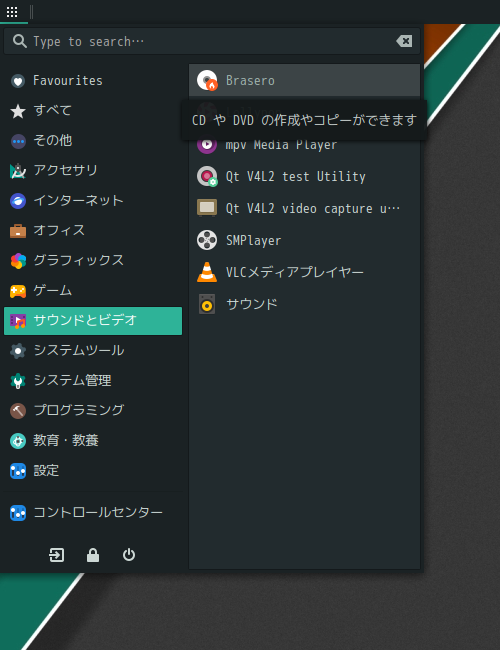Launch Qt V4L2 test Utility label

(x=296, y=177)
